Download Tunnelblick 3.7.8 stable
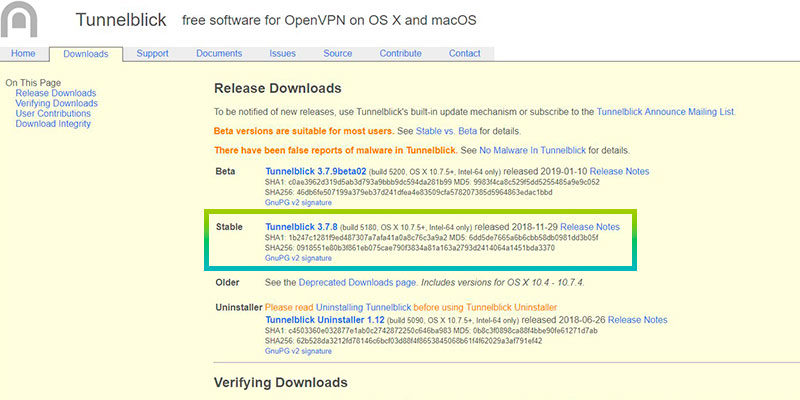Viewport: 800px width, 400px height. 302,227
